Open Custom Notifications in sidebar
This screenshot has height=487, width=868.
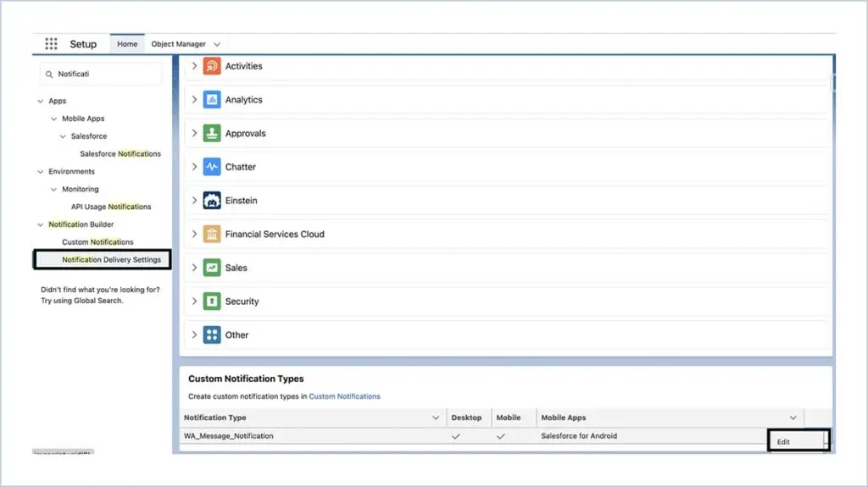coord(97,242)
